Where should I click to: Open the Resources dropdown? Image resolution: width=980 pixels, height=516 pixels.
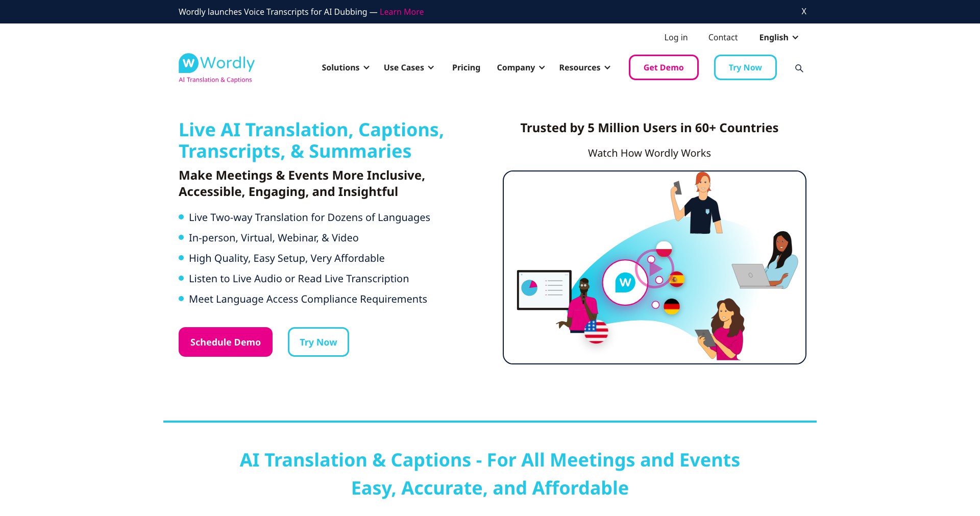[585, 67]
